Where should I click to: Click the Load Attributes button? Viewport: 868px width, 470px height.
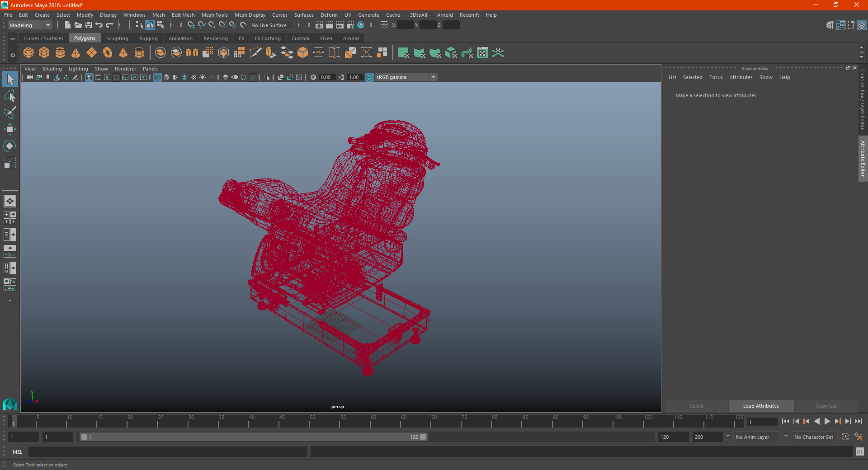pos(761,406)
